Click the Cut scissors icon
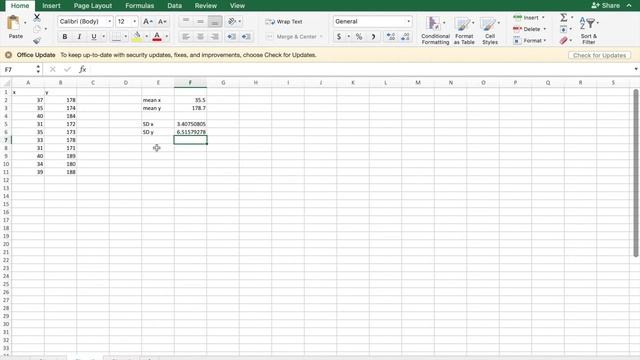The image size is (640, 360). pyautogui.click(x=37, y=18)
